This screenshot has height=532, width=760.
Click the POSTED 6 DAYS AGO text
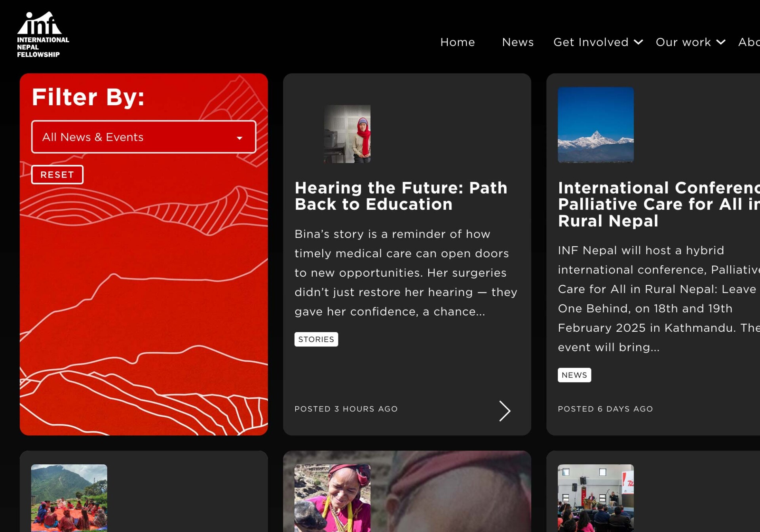pos(605,409)
